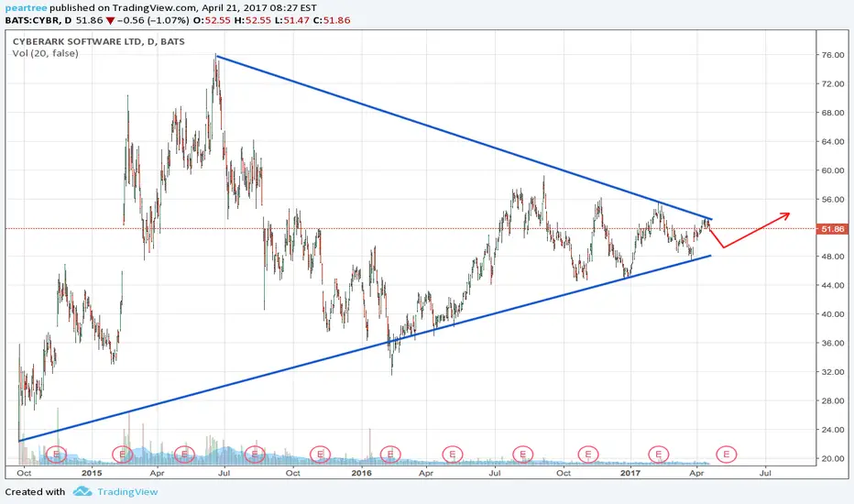Click the 72.00 price axis label
Image resolution: width=854 pixels, height=504 pixels.
[x=833, y=84]
